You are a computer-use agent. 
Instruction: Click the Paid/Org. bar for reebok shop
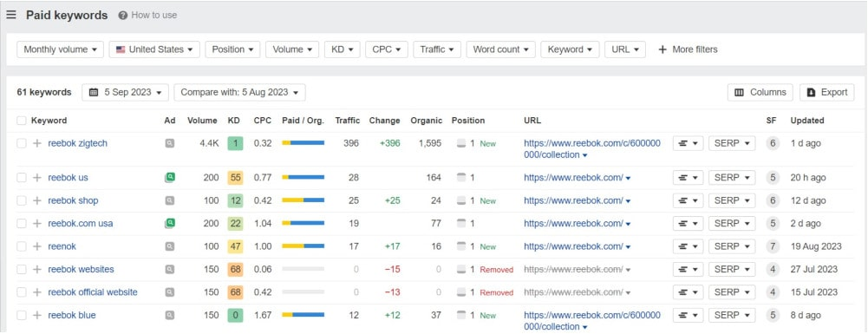click(x=303, y=200)
